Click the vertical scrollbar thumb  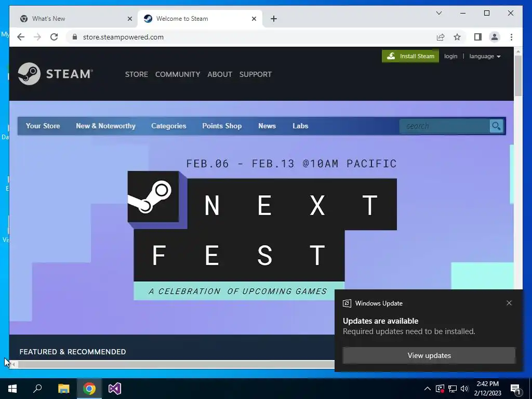point(518,75)
